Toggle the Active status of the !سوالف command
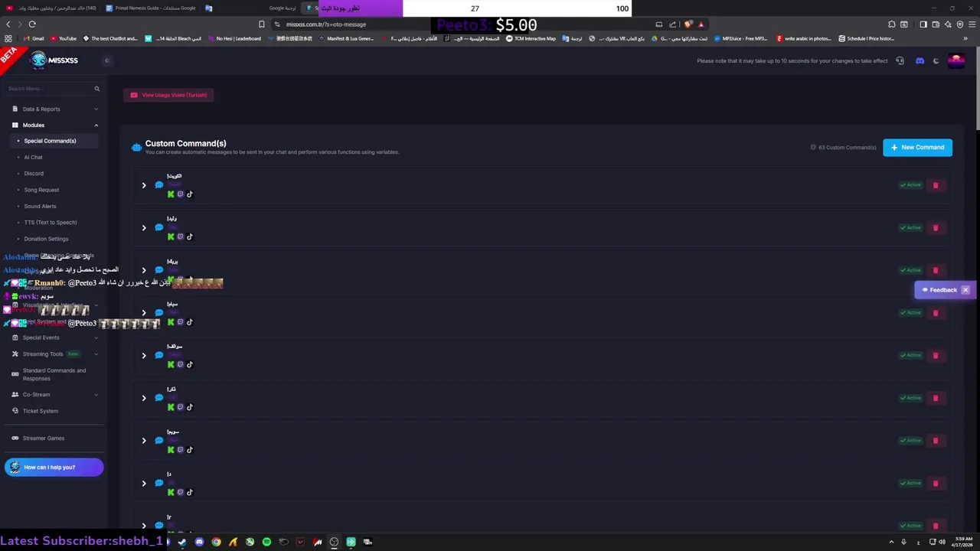 910,356
